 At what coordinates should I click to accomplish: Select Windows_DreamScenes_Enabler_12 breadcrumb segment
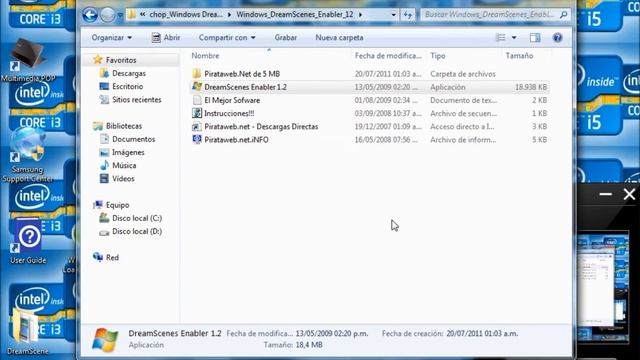click(295, 14)
